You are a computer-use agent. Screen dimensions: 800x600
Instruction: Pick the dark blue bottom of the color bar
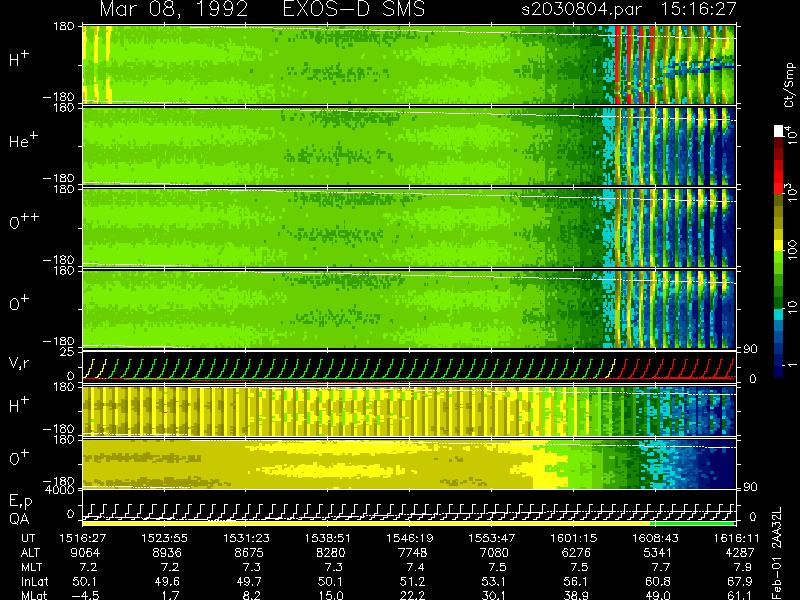(x=779, y=370)
